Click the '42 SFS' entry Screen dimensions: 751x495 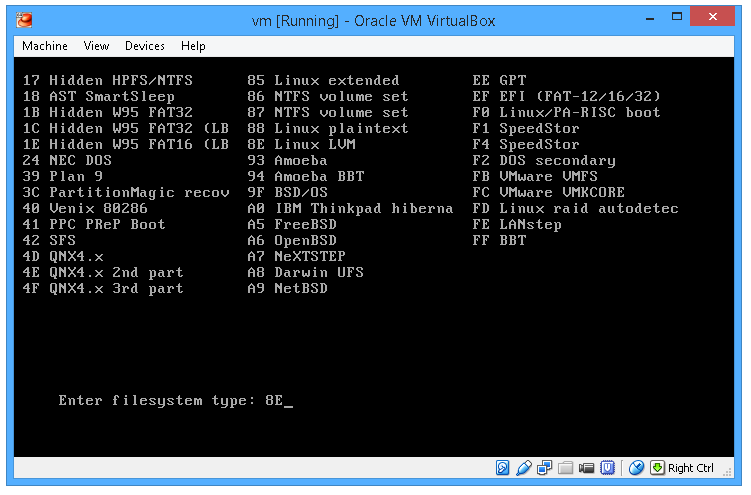pyautogui.click(x=49, y=240)
